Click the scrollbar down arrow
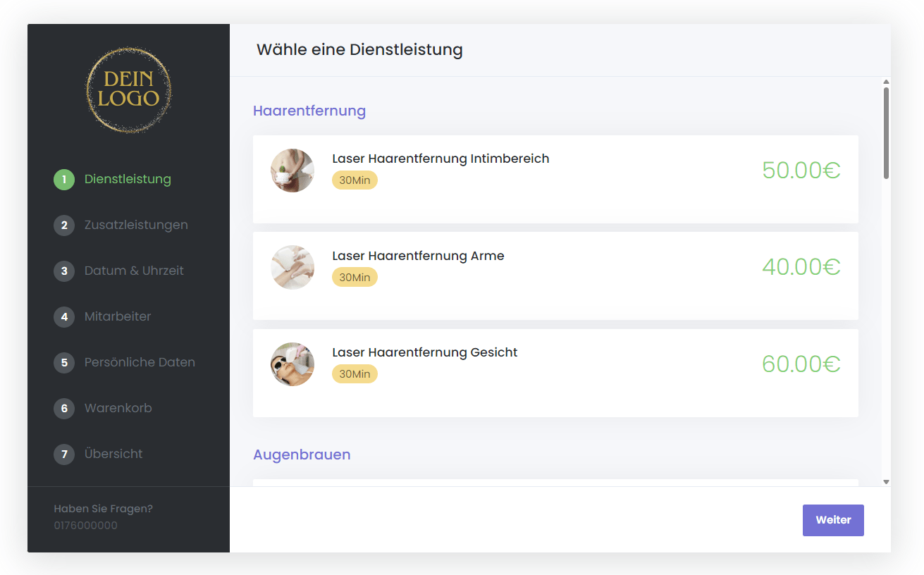Viewport: 924px width, 575px height. pyautogui.click(x=886, y=482)
